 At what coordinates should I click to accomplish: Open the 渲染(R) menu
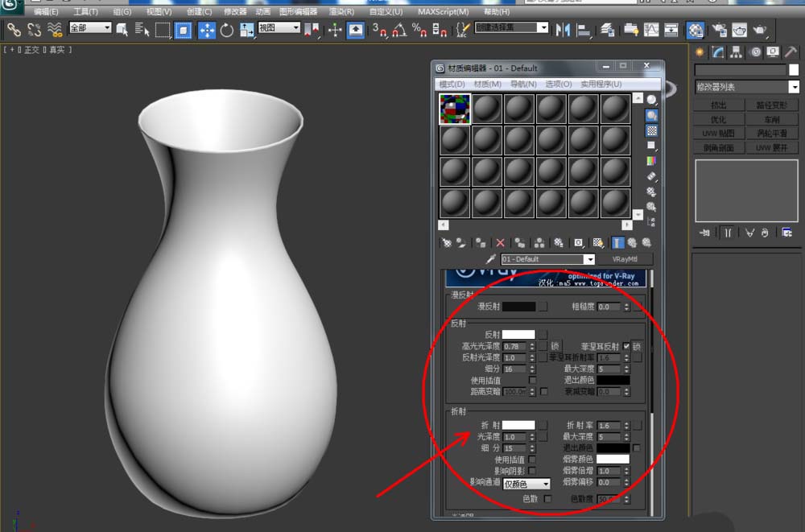[342, 12]
